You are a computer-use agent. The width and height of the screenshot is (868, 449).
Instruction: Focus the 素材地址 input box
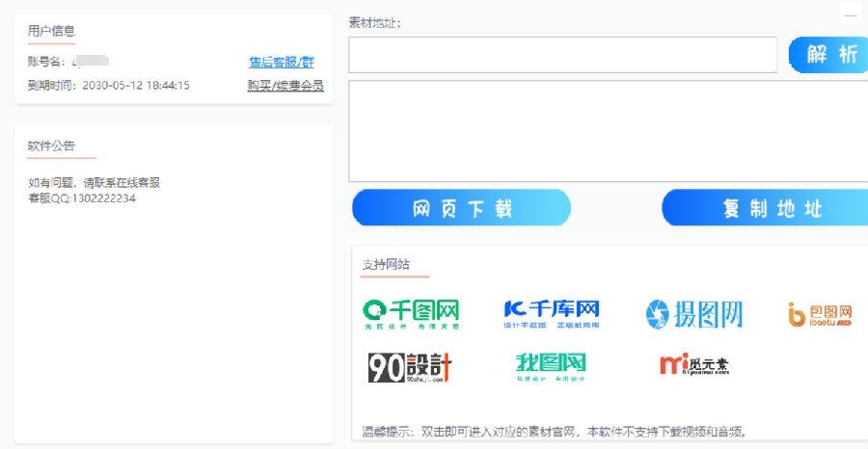tap(562, 55)
